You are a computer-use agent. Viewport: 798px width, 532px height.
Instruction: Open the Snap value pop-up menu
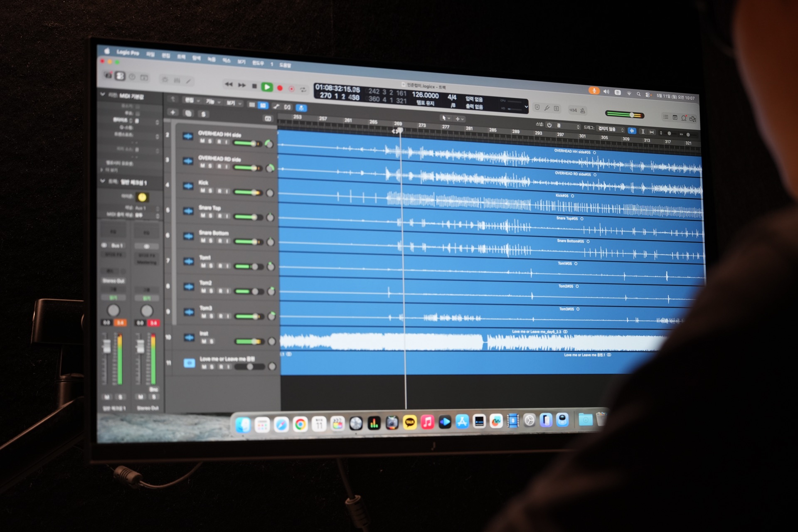(x=568, y=126)
